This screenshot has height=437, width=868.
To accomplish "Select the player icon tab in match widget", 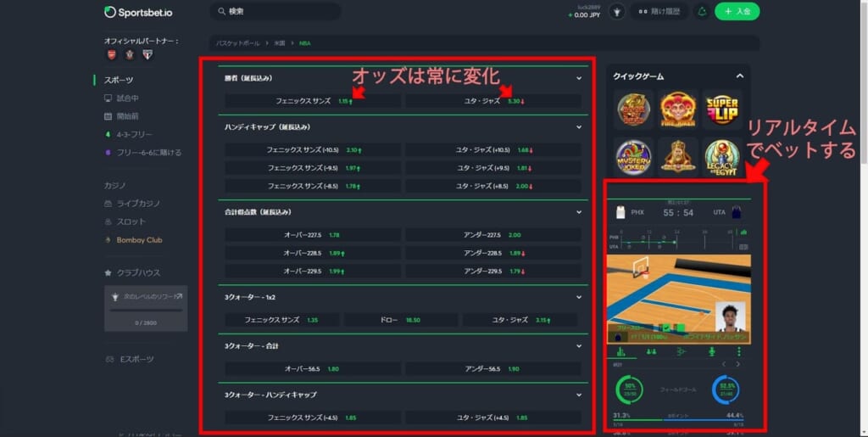I will [711, 351].
